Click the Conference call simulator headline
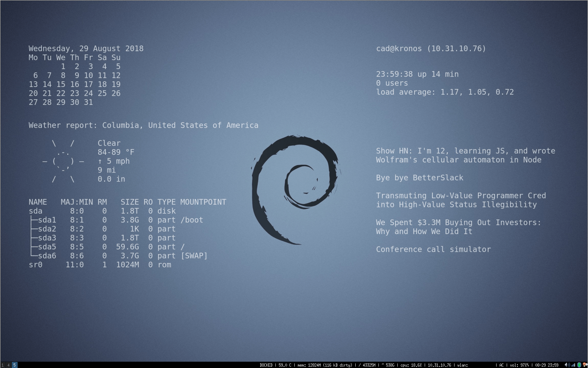 pyautogui.click(x=433, y=249)
